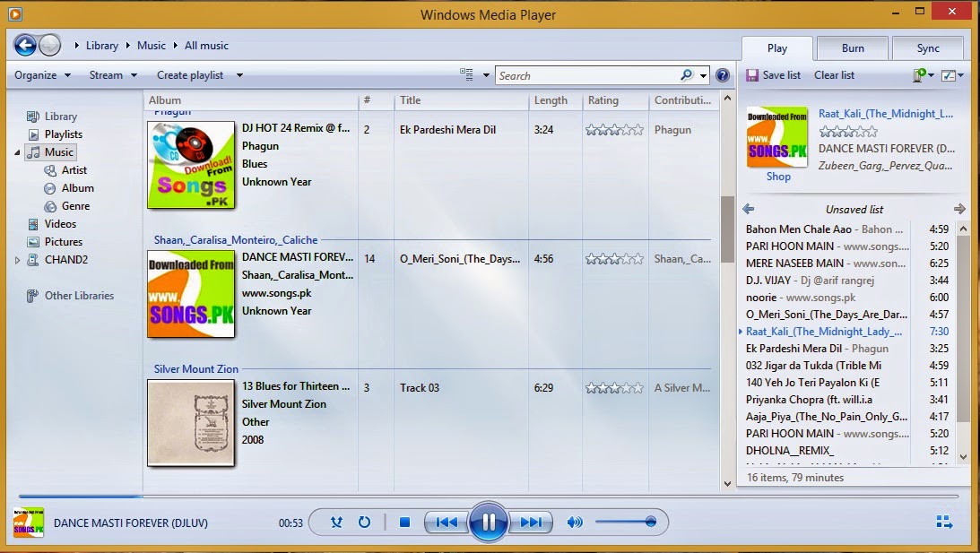Click the Save list floppy disk icon
The width and height of the screenshot is (980, 553).
[752, 75]
